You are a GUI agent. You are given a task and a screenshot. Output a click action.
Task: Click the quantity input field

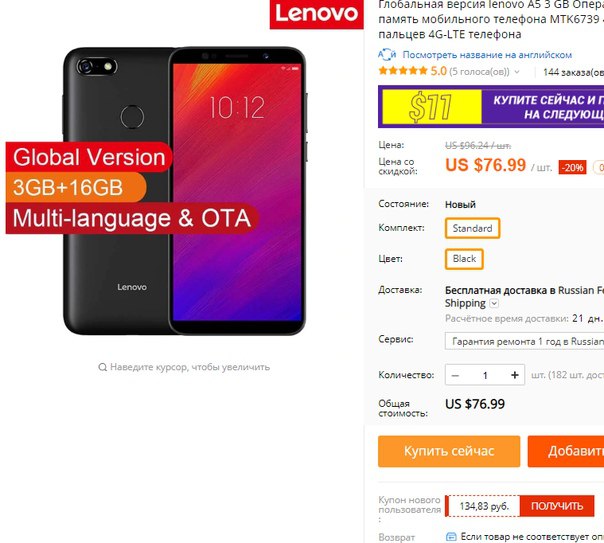[485, 375]
